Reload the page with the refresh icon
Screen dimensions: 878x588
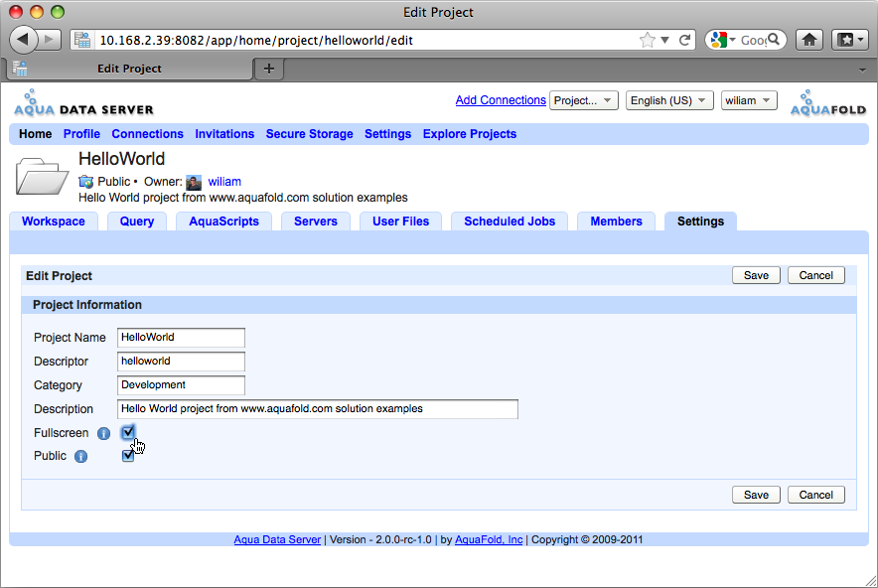684,41
